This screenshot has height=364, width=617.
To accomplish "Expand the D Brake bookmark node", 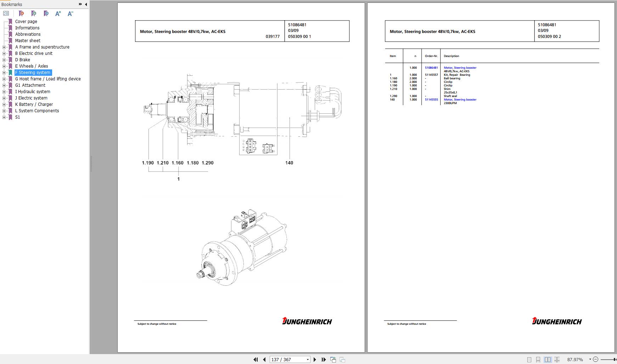I will coord(4,60).
